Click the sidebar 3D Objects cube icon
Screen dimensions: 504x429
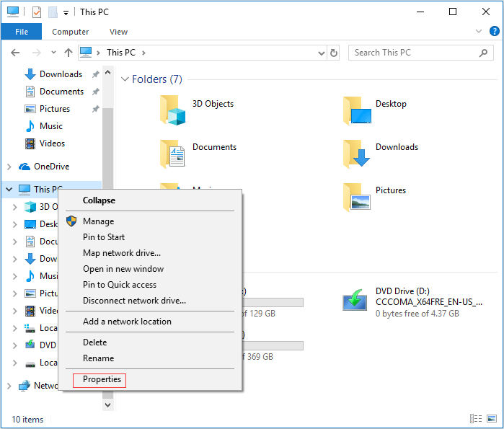click(30, 207)
